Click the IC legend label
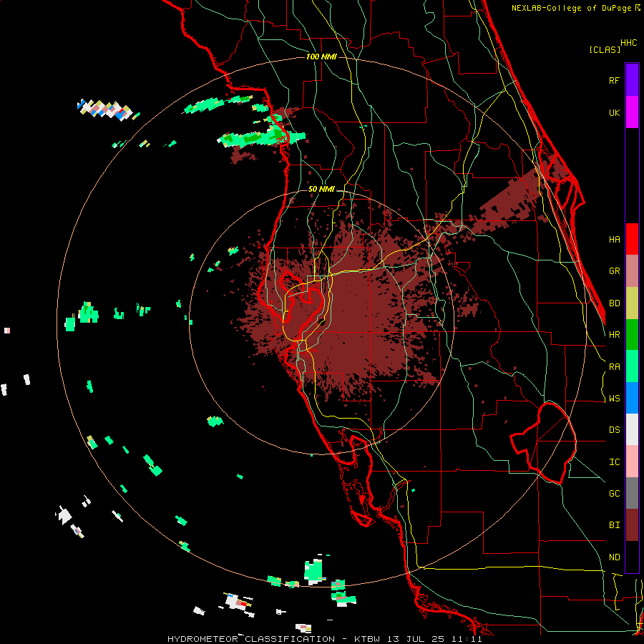This screenshot has height=644, width=644. [x=614, y=462]
